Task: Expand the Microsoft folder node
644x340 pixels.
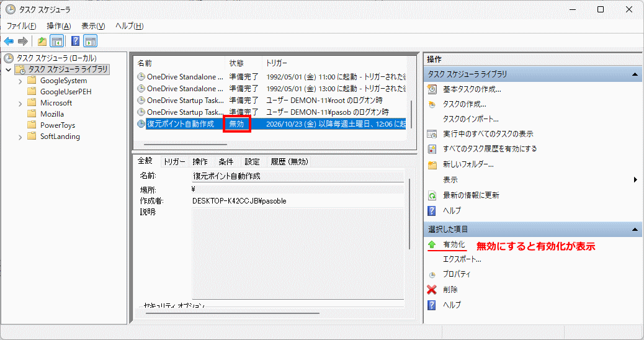Action: pyautogui.click(x=20, y=104)
